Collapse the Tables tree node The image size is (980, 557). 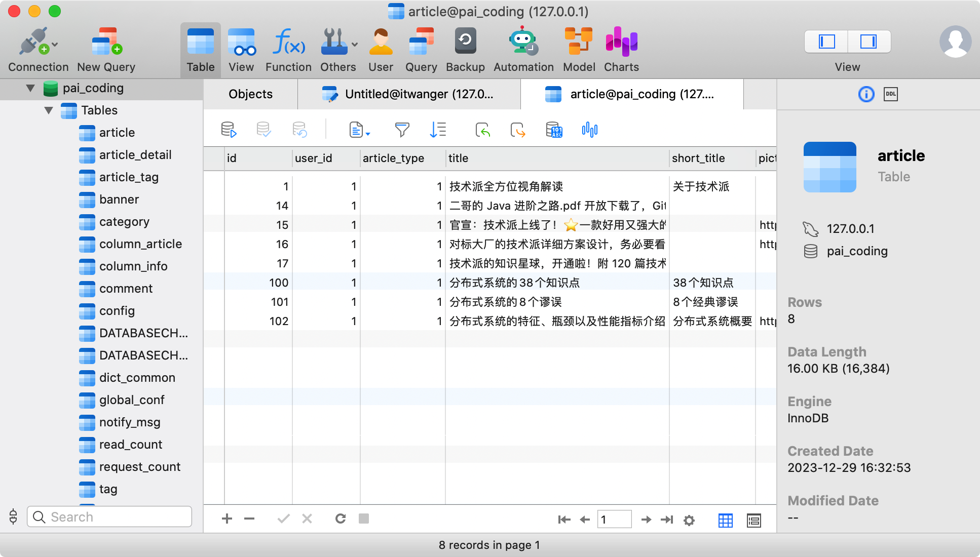point(49,110)
